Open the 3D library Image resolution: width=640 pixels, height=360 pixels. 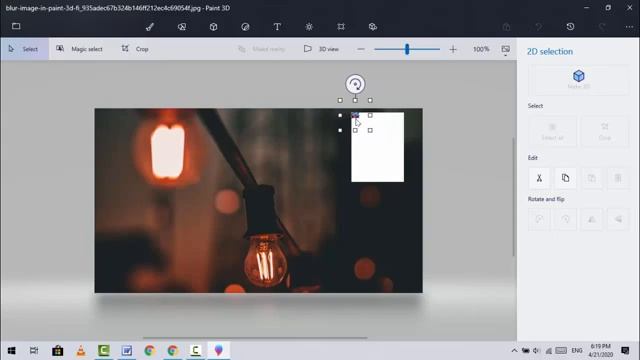point(373,27)
